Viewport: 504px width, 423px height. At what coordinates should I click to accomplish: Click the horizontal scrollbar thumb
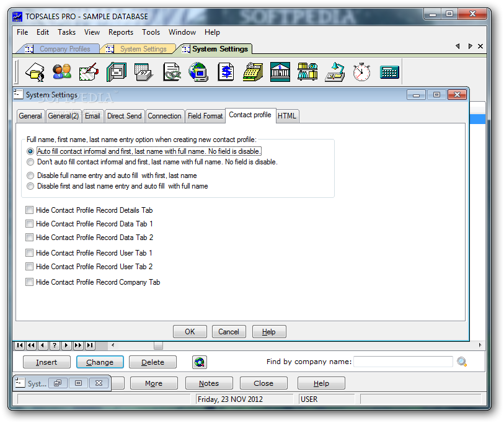pos(158,345)
